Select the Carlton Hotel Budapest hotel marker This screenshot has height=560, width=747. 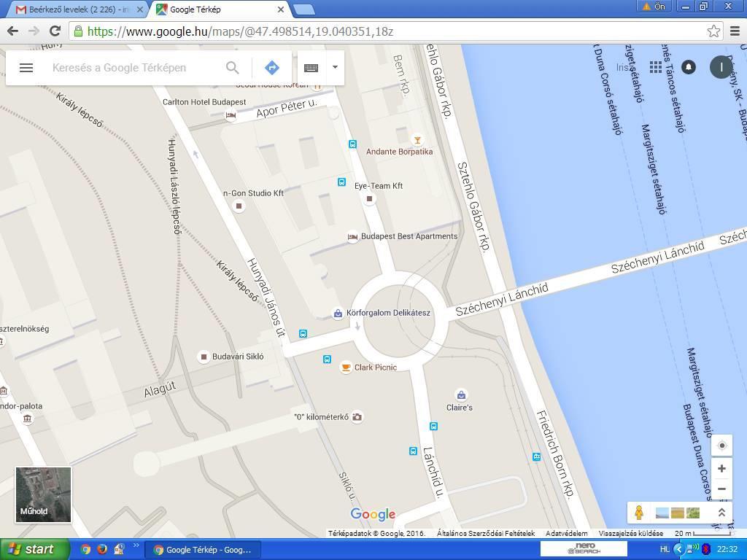(231, 115)
